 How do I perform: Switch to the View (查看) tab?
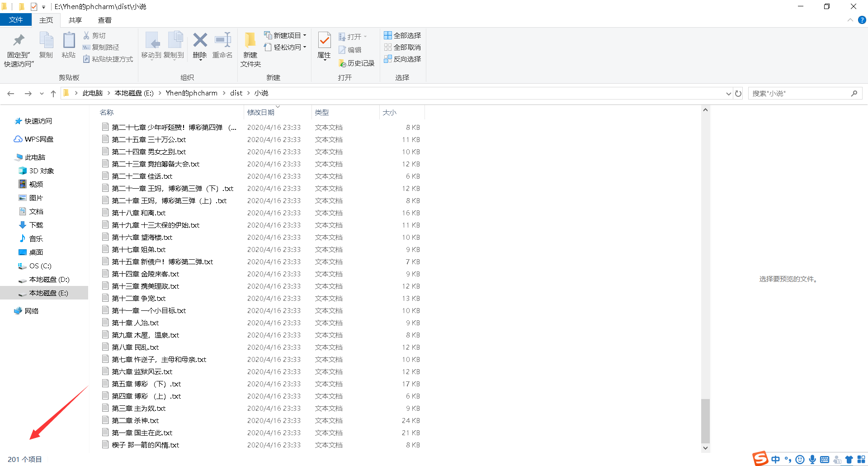coord(104,20)
